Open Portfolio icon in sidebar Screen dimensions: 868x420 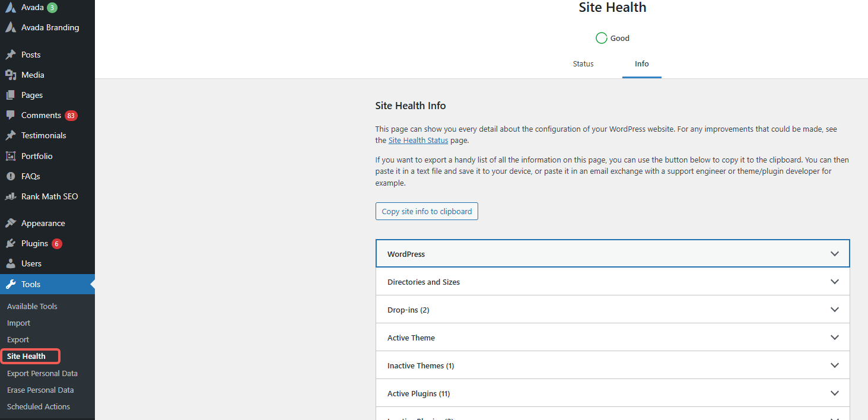(11, 156)
